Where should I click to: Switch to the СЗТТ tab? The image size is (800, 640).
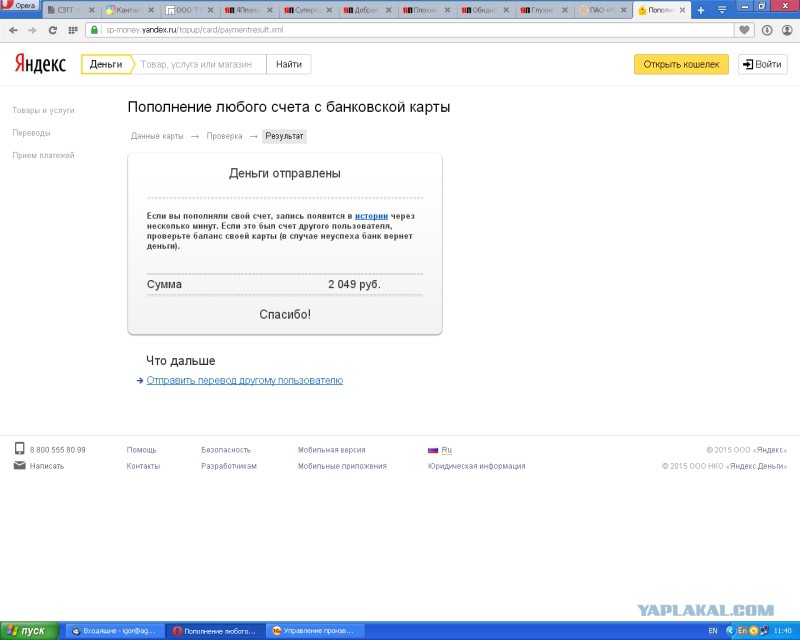(x=65, y=10)
